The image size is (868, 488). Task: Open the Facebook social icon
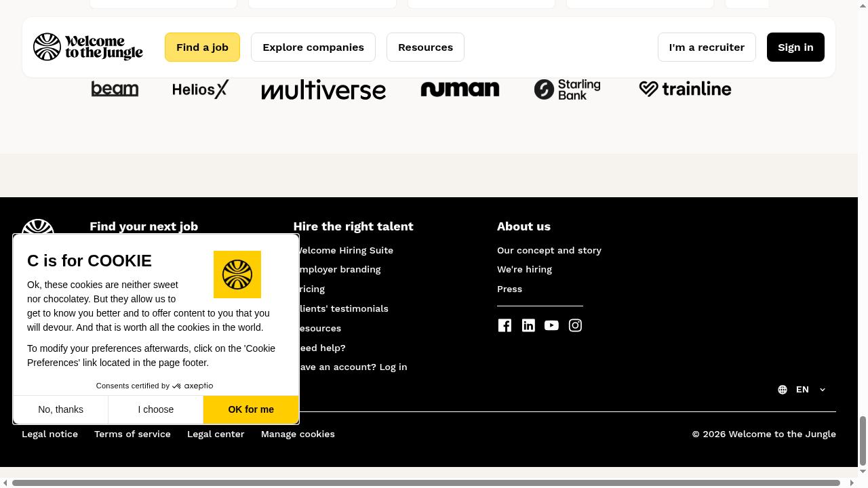[505, 325]
